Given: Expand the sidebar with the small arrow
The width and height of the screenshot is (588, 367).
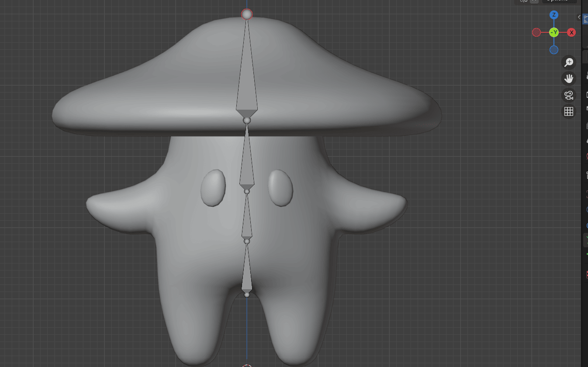Looking at the screenshot, I should [x=579, y=17].
